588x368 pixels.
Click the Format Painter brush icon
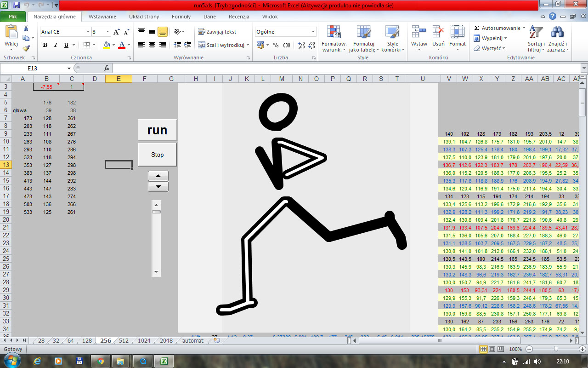pyautogui.click(x=26, y=48)
